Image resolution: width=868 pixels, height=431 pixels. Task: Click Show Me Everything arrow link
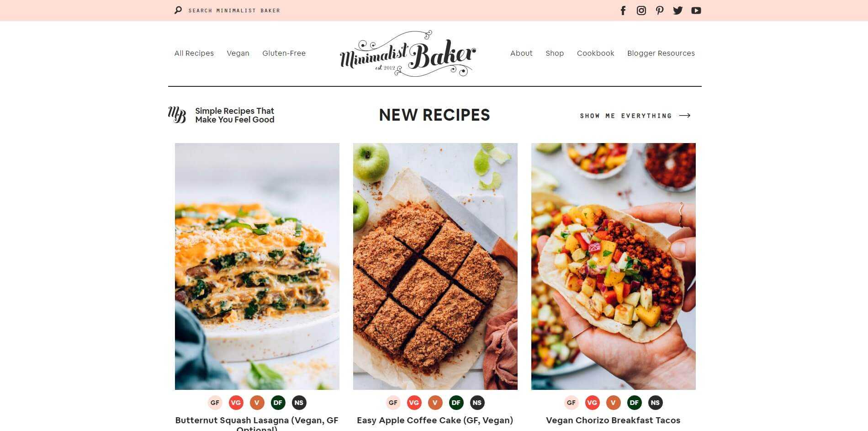click(x=635, y=116)
